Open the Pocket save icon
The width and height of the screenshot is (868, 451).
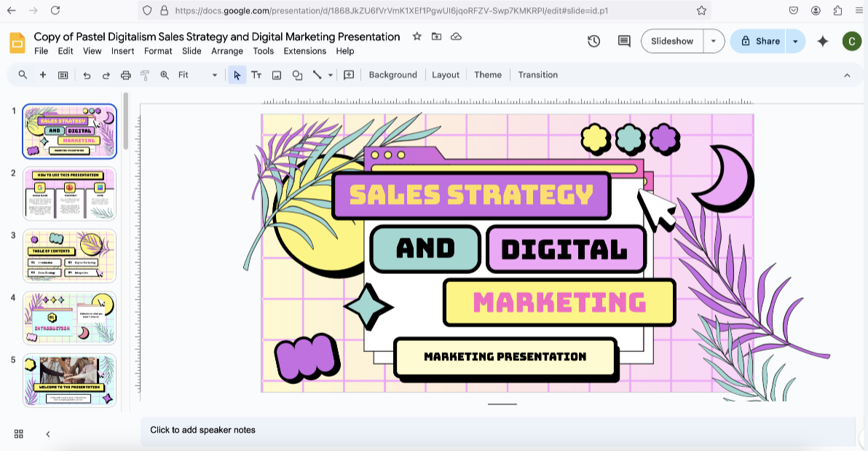coord(793,10)
